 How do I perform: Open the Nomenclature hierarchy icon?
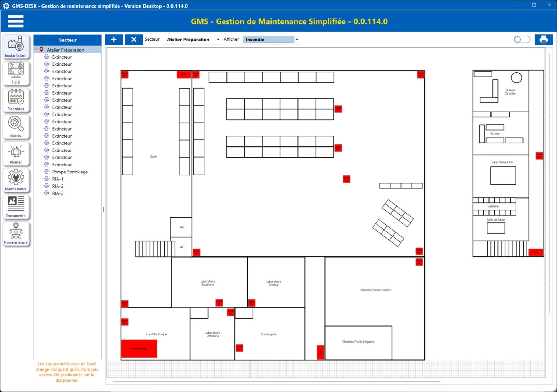pos(16,233)
